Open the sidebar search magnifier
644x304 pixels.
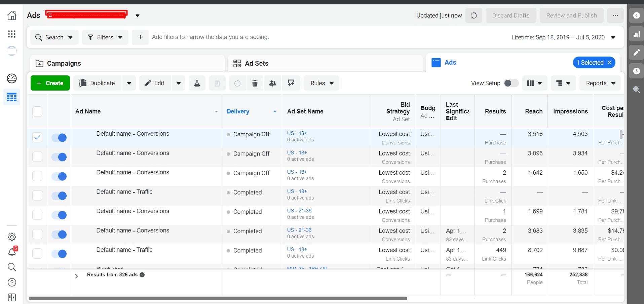pyautogui.click(x=12, y=267)
